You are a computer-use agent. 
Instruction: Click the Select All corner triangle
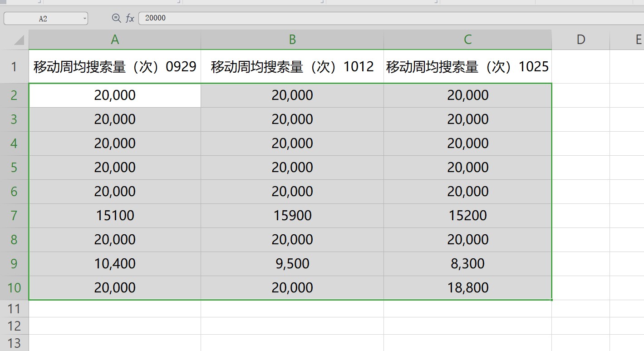point(19,40)
